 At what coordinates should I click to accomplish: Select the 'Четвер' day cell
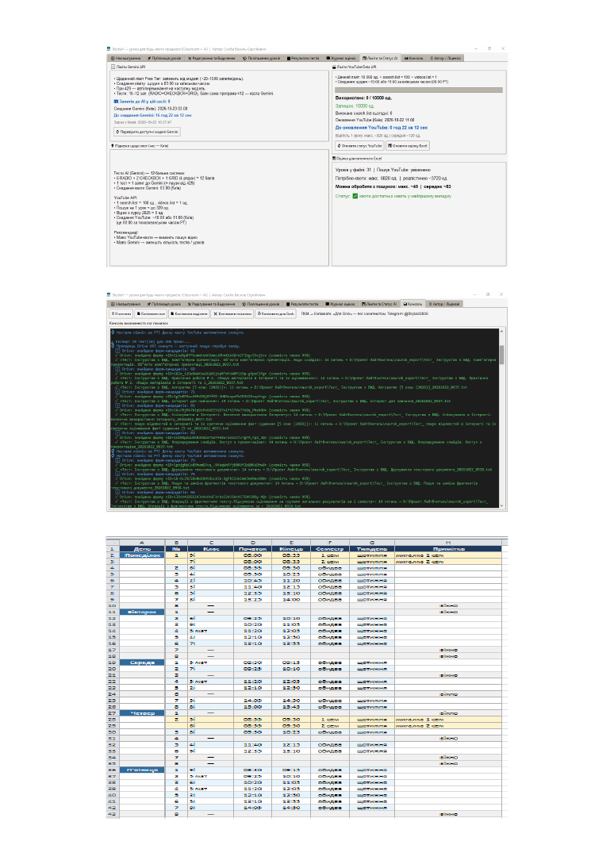(142, 713)
